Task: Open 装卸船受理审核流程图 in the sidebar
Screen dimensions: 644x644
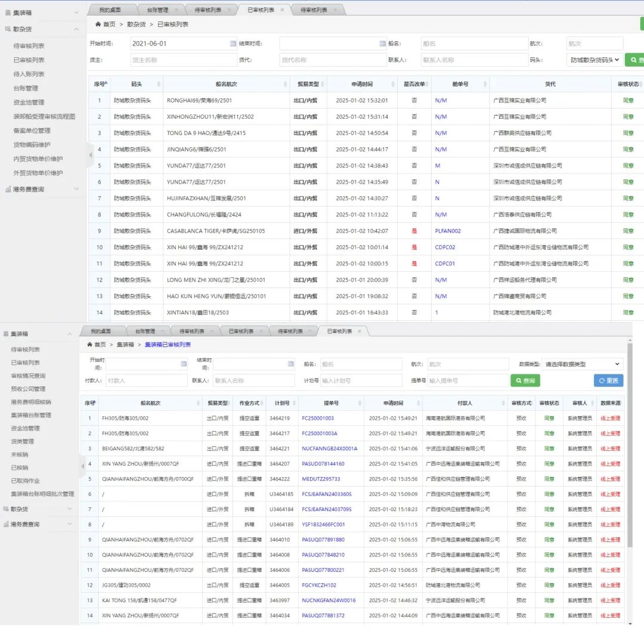Action: click(44, 116)
